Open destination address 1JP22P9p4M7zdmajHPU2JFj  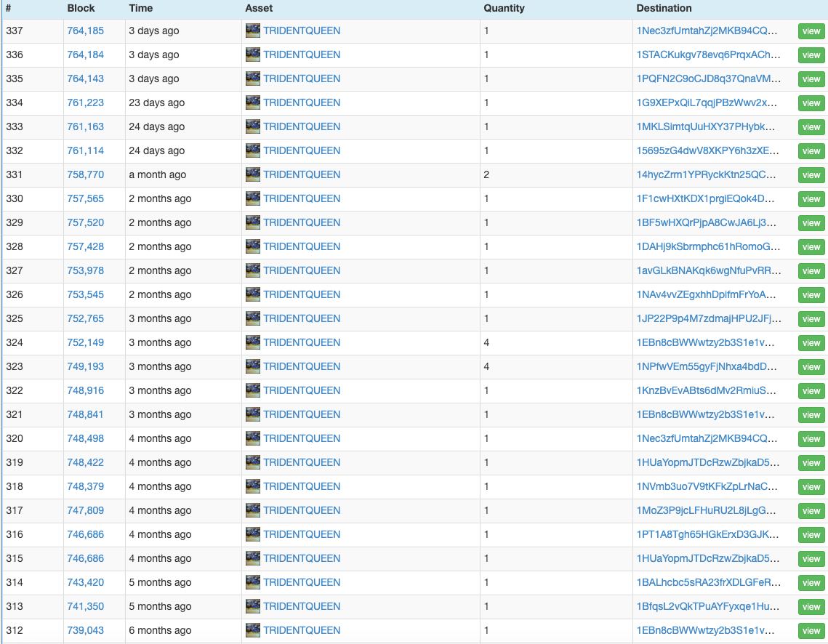tap(709, 318)
